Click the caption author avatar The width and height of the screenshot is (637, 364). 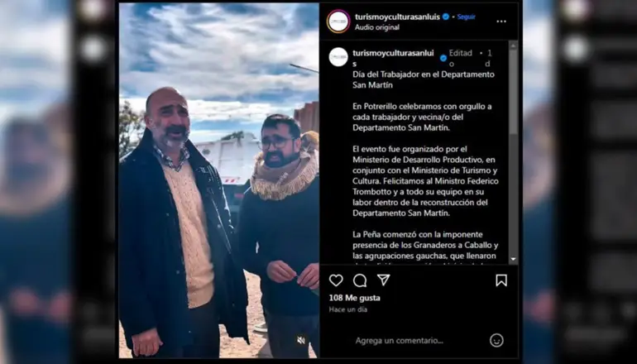coord(338,57)
